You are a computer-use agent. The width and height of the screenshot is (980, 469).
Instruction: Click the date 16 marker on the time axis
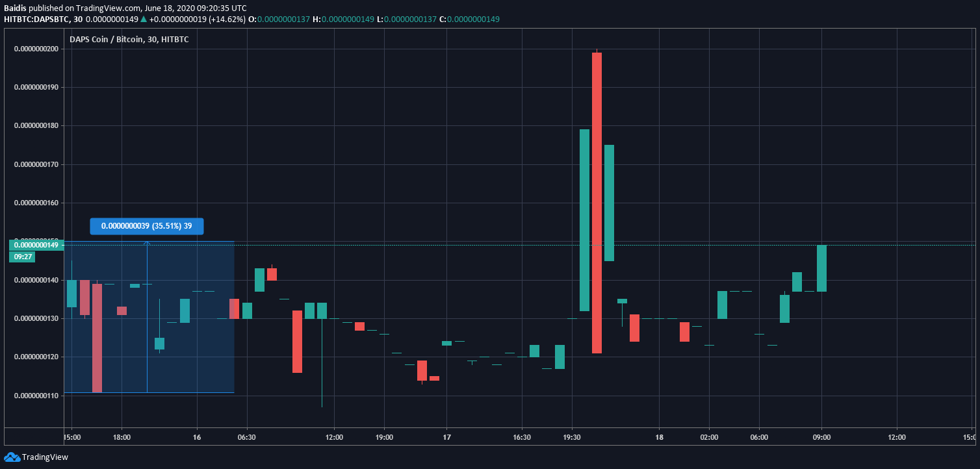coord(197,438)
